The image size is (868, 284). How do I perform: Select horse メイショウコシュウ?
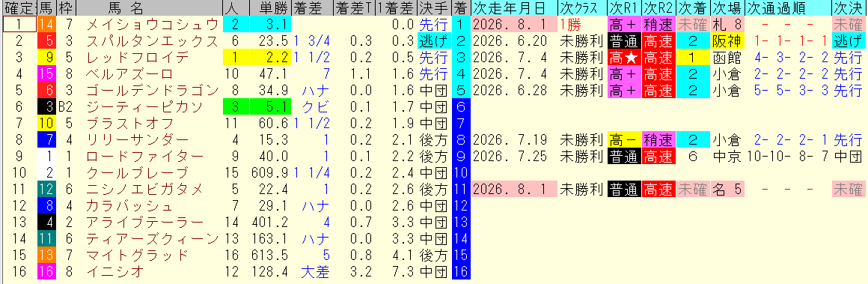pos(153,24)
